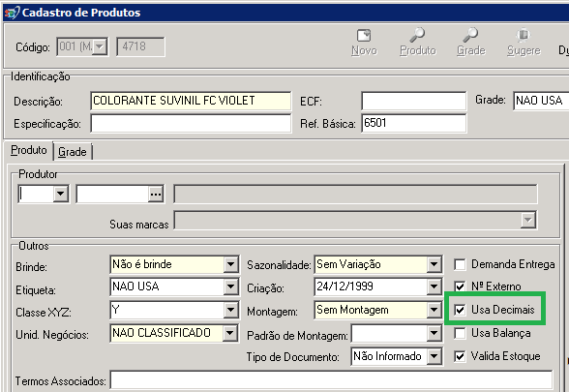Uncheck the Valida Estoque checkbox
The image size is (569, 392).
[x=460, y=356]
